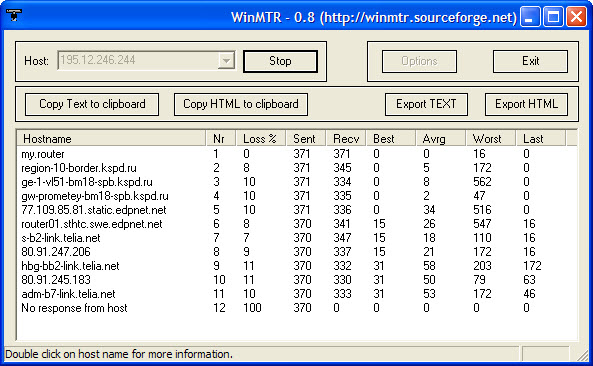Click Recv value 345 for region-10-border.kspd.ru
Screen dimensions: 593x366
342,168
